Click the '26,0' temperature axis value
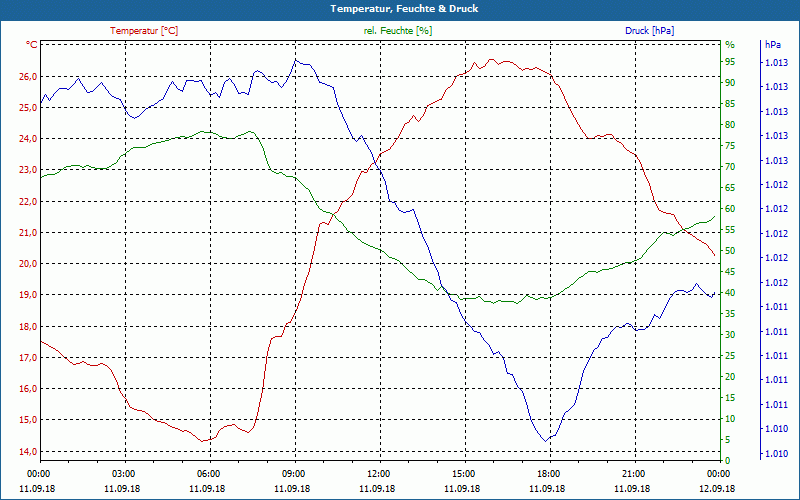 tap(29, 77)
